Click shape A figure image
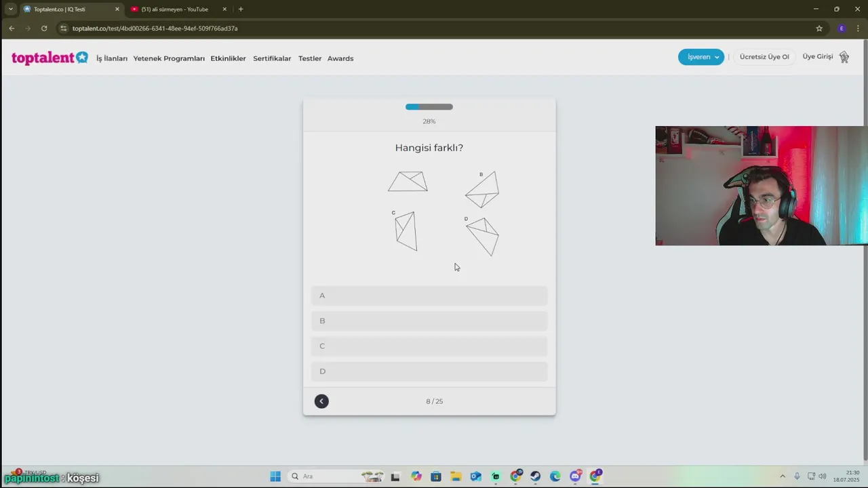The image size is (868, 488). tap(408, 182)
